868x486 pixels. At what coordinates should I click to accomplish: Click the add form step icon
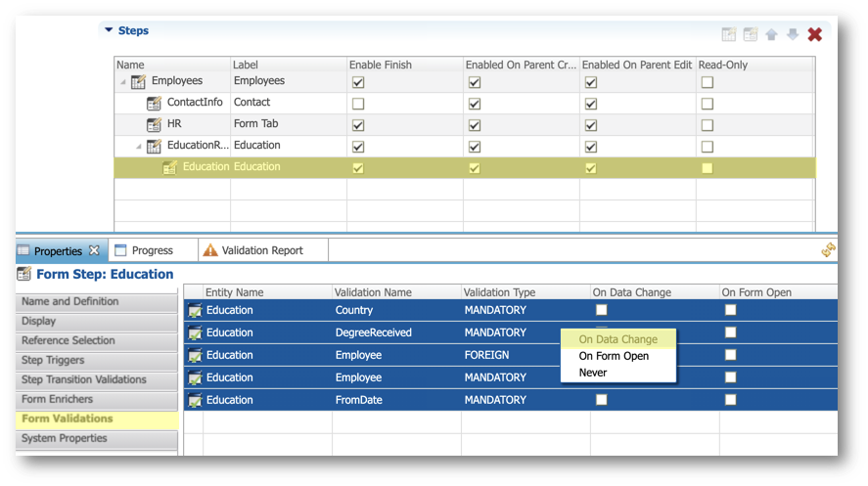click(x=750, y=34)
